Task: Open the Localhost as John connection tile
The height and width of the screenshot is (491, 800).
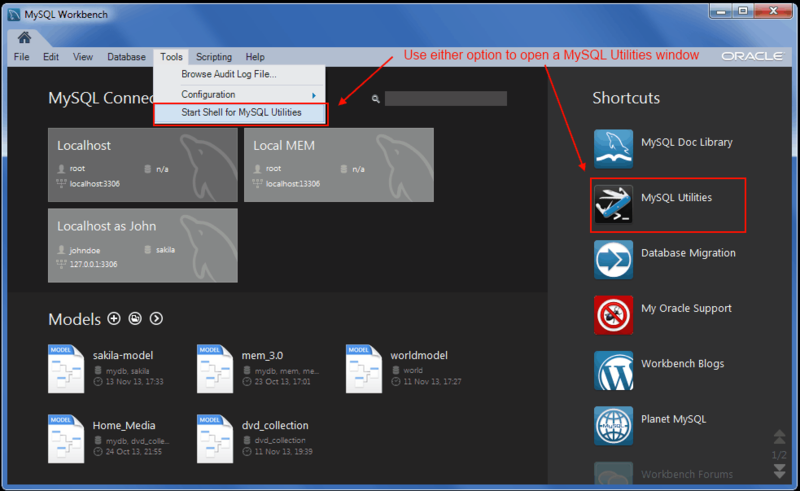Action: click(x=143, y=245)
